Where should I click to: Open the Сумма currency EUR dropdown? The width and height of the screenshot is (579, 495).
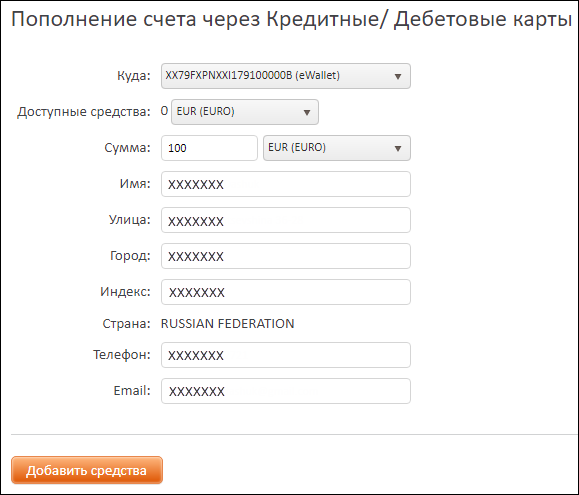(x=336, y=148)
